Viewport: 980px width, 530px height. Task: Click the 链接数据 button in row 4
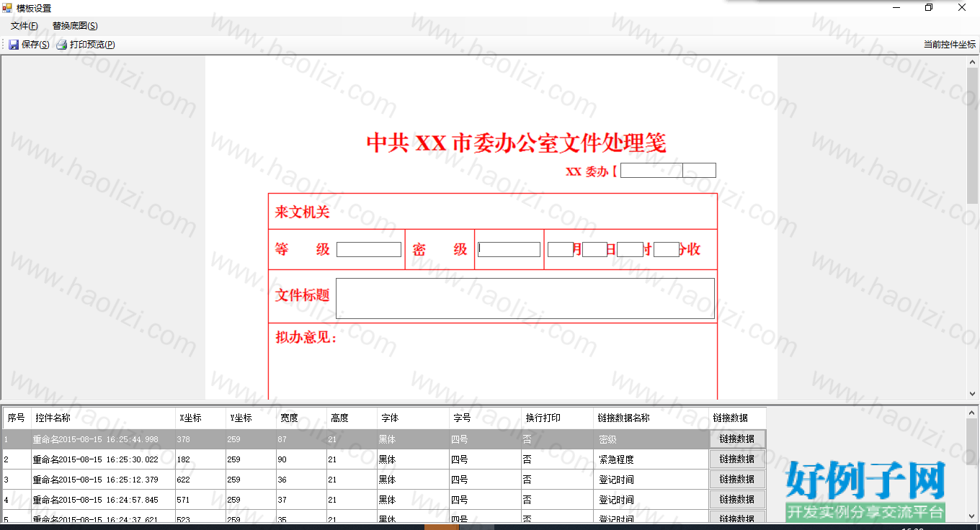pyautogui.click(x=737, y=499)
